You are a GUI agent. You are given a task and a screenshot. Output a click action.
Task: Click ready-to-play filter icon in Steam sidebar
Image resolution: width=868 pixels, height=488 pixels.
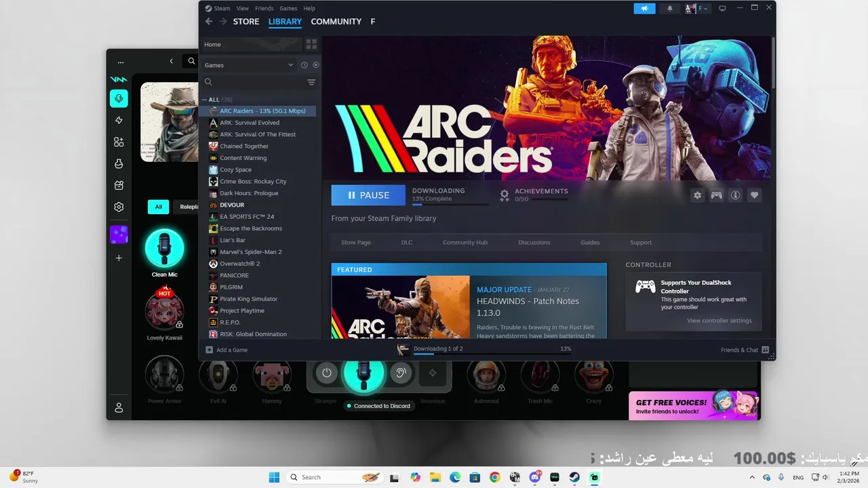point(315,65)
